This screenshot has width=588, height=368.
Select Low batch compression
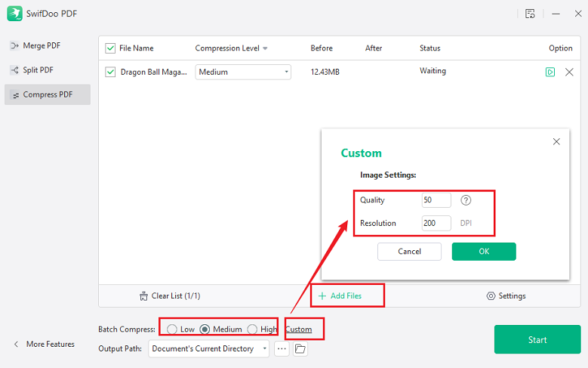tap(172, 329)
